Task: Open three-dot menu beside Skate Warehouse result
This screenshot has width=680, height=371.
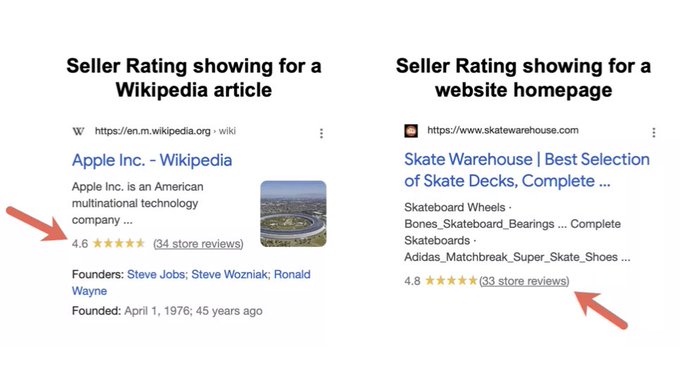Action: (654, 132)
